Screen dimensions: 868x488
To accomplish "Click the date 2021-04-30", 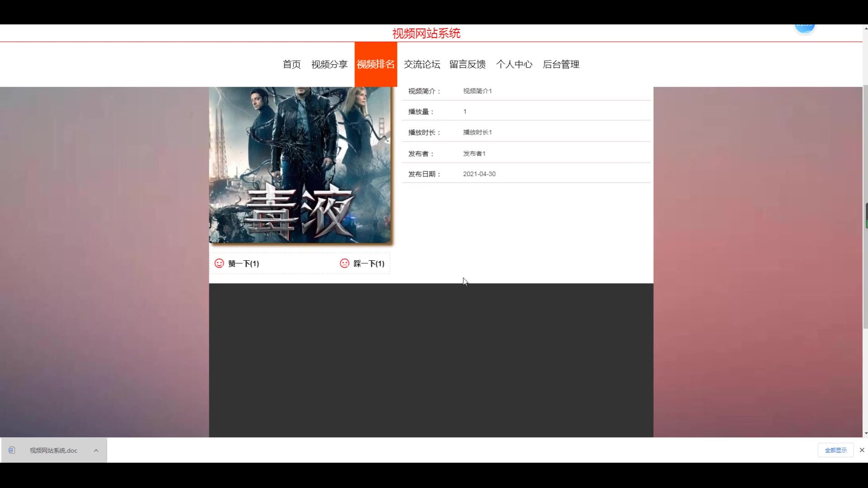I will tap(479, 174).
